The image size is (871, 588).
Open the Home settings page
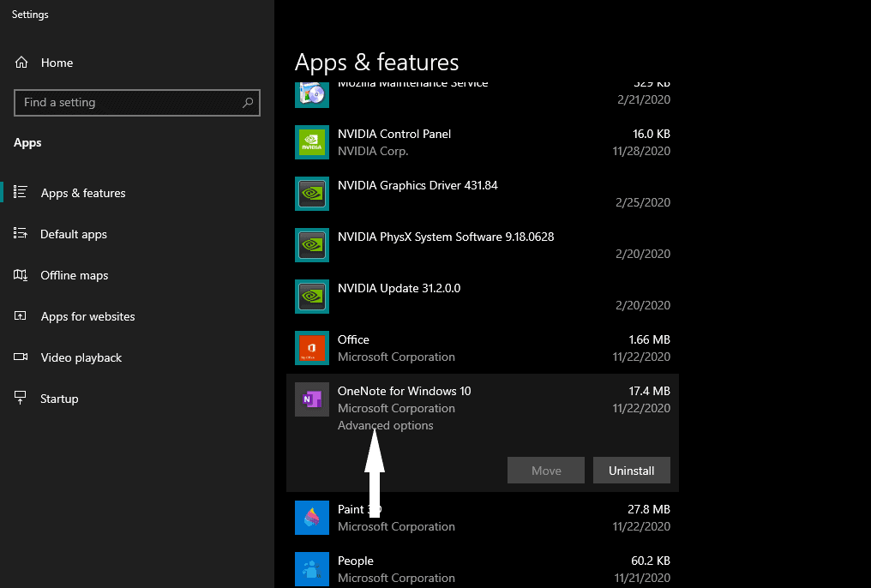(57, 63)
